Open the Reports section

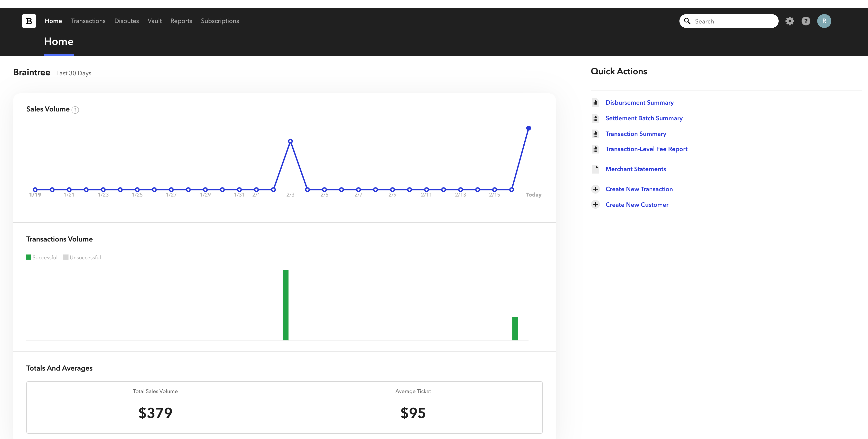click(x=181, y=21)
